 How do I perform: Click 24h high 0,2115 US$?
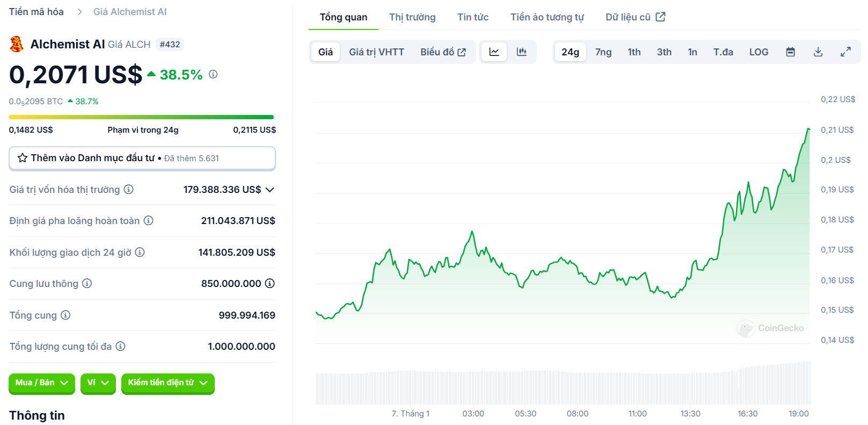[x=254, y=130]
